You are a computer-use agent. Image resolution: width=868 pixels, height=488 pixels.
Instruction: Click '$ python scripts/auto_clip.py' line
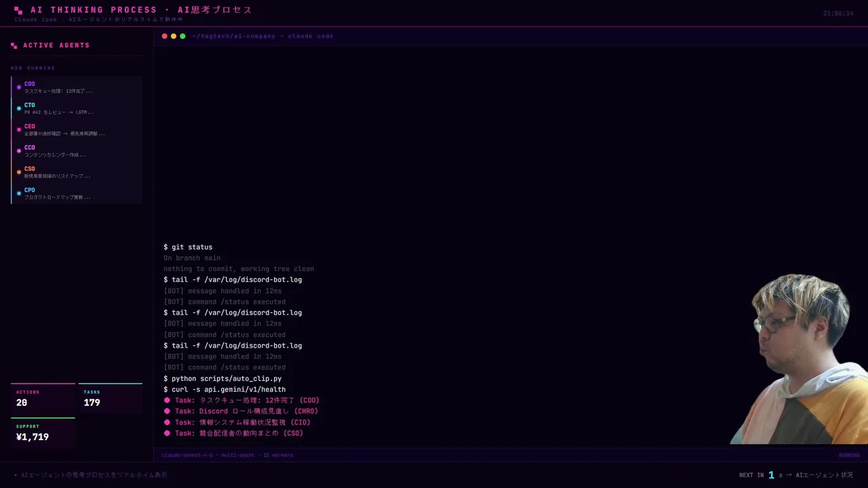point(222,379)
